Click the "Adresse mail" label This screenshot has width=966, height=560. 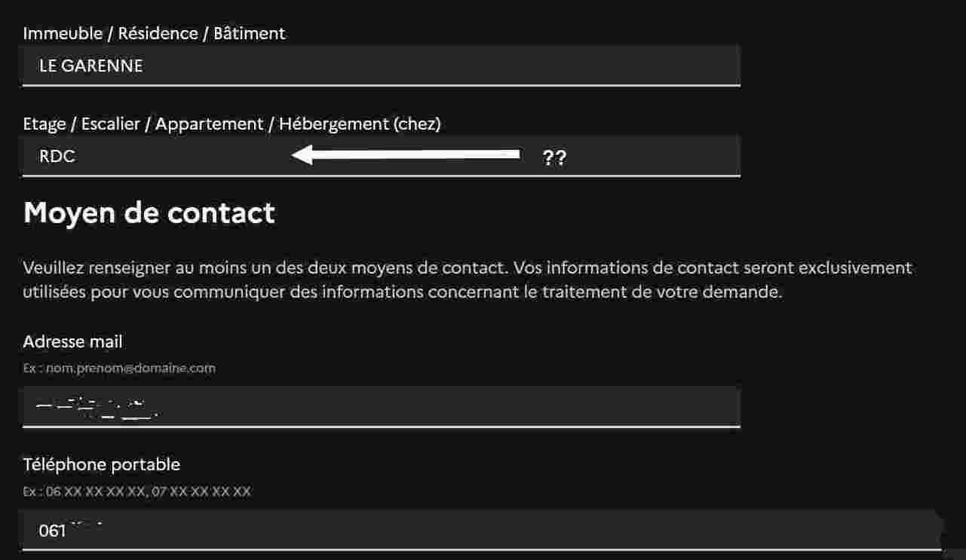pos(72,341)
